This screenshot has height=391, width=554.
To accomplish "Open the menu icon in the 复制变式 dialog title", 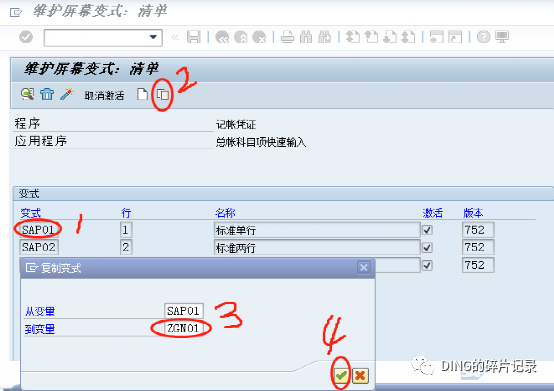I will point(32,268).
